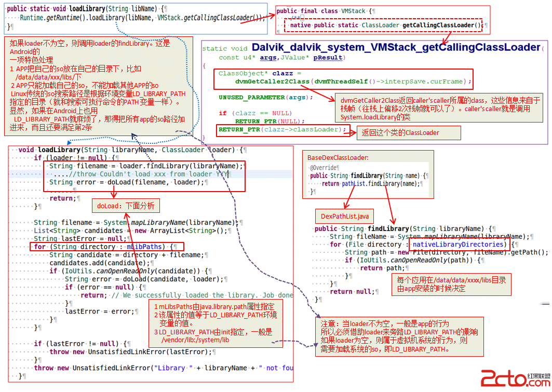Click 'throw new UnsatisfiedLinkError("Library " + libraryName' line

point(164,368)
